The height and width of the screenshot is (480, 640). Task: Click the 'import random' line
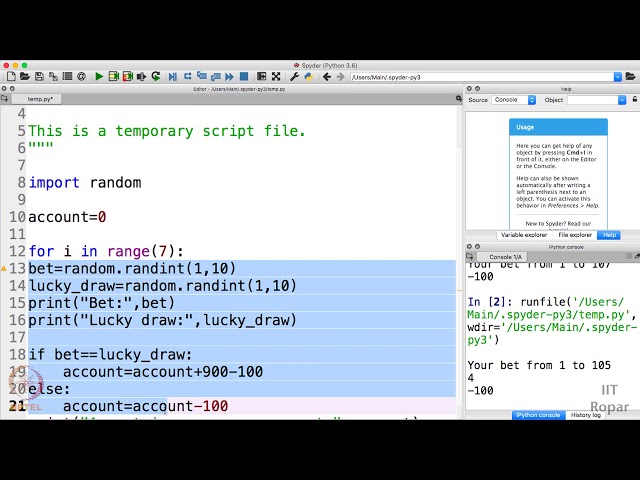pyautogui.click(x=85, y=182)
